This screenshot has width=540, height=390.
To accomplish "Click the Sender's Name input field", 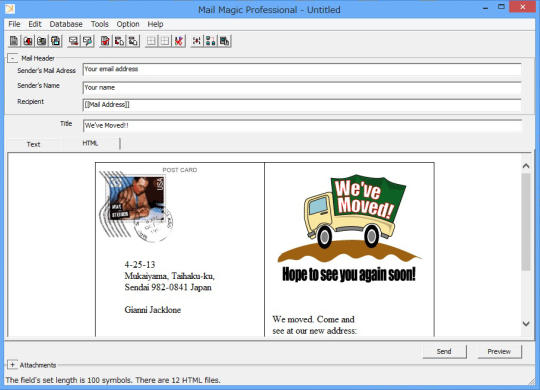I will 302,88.
